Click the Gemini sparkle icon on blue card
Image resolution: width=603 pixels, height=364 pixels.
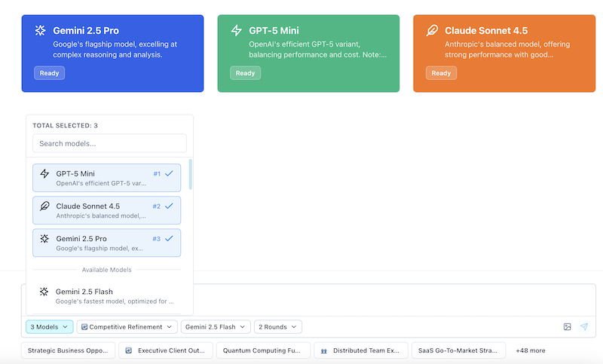click(40, 31)
